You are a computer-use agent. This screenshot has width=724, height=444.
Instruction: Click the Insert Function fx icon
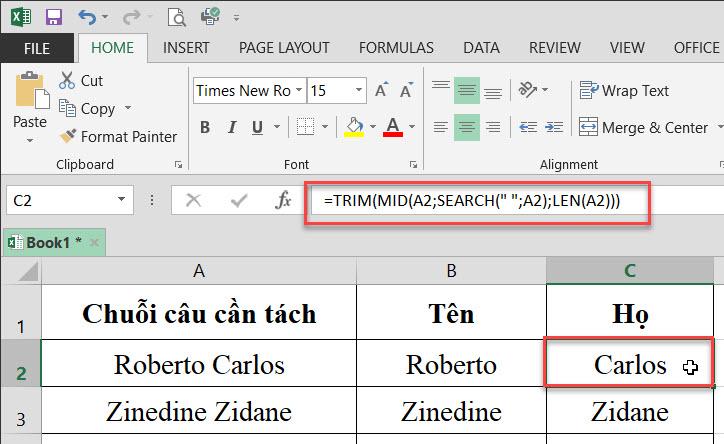(x=283, y=200)
